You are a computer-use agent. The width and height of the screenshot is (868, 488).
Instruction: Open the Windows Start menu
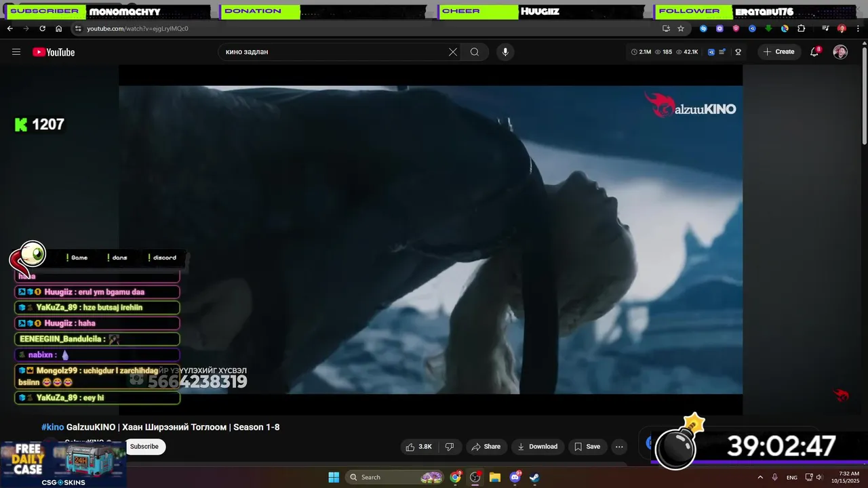334,477
